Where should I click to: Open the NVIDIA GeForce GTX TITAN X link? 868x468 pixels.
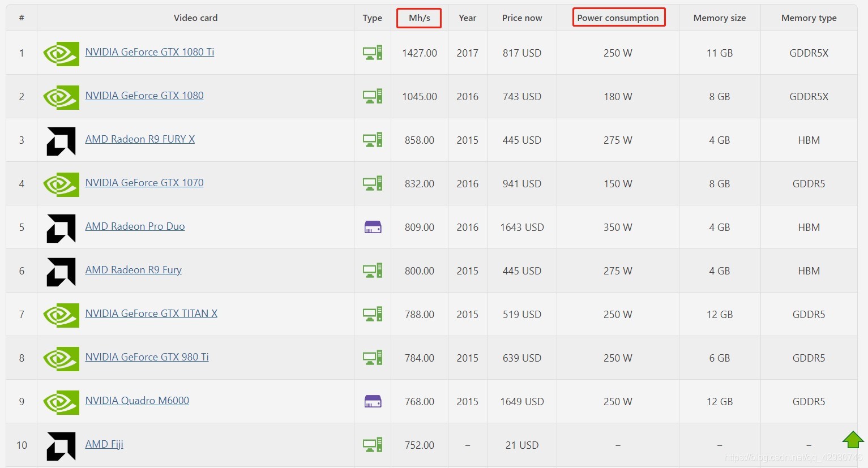[x=151, y=314]
